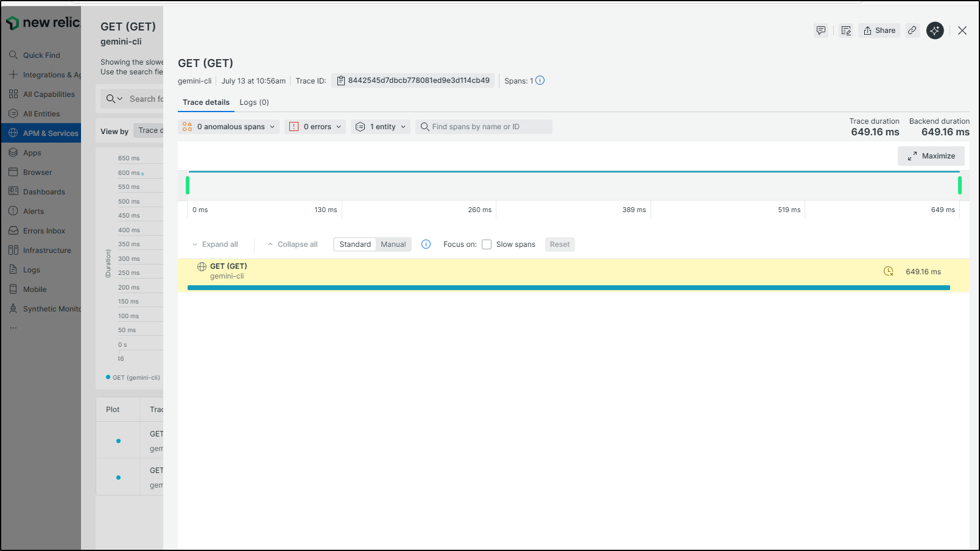
Task: Share this trace
Action: pos(880,30)
